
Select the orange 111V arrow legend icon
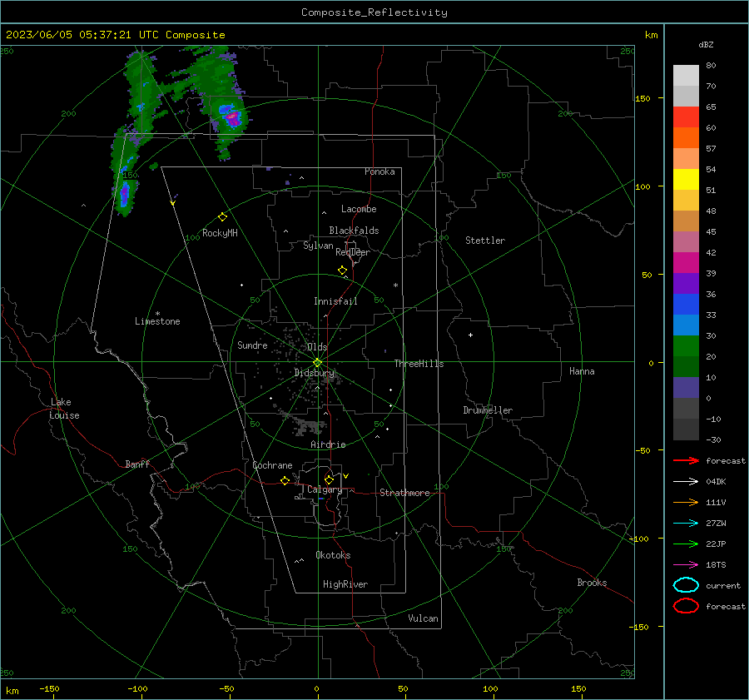pyautogui.click(x=686, y=502)
